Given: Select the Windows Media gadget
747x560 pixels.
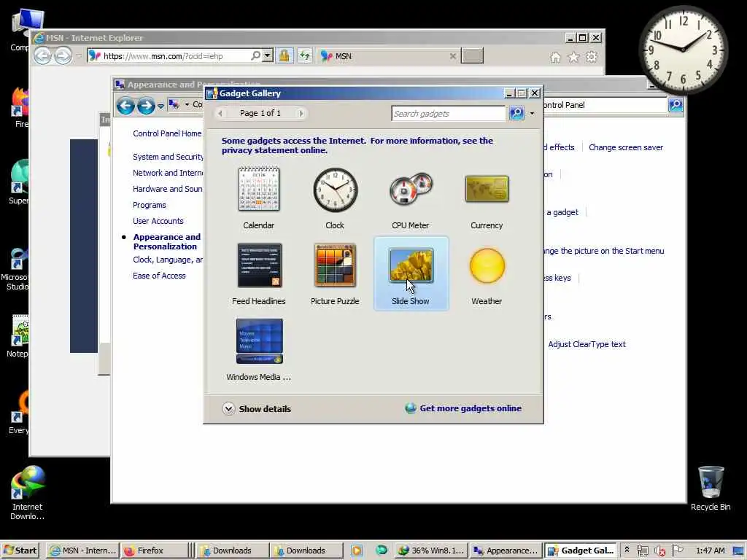Looking at the screenshot, I should tap(259, 341).
